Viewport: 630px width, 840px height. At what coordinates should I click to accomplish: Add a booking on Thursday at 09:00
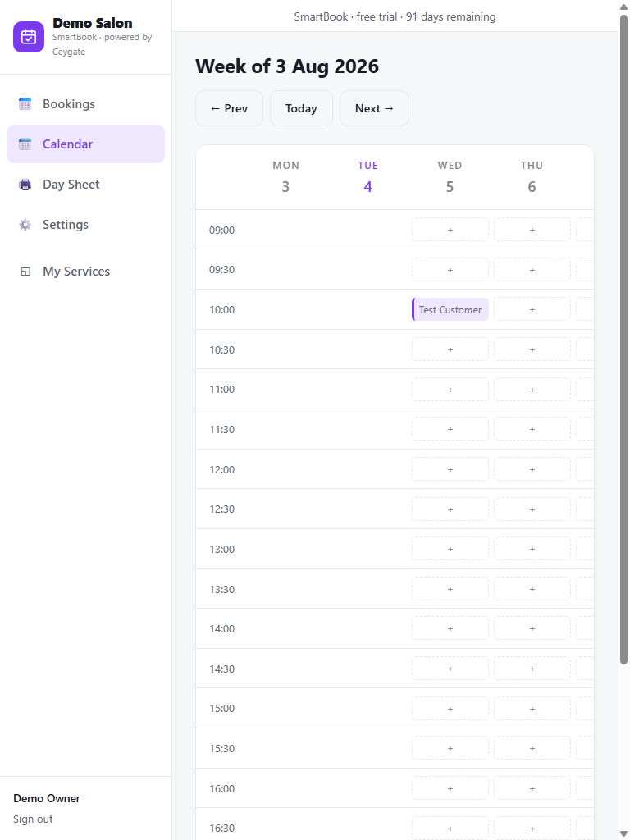(532, 230)
